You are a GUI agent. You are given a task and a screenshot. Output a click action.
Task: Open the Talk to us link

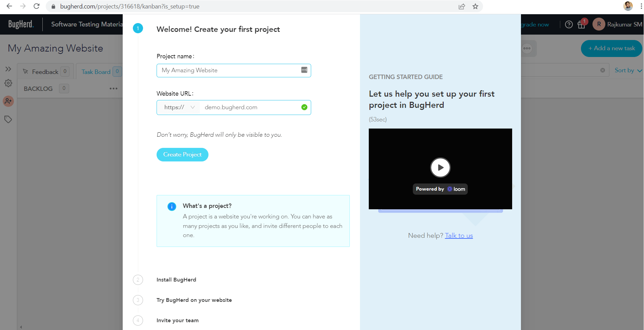click(x=459, y=235)
